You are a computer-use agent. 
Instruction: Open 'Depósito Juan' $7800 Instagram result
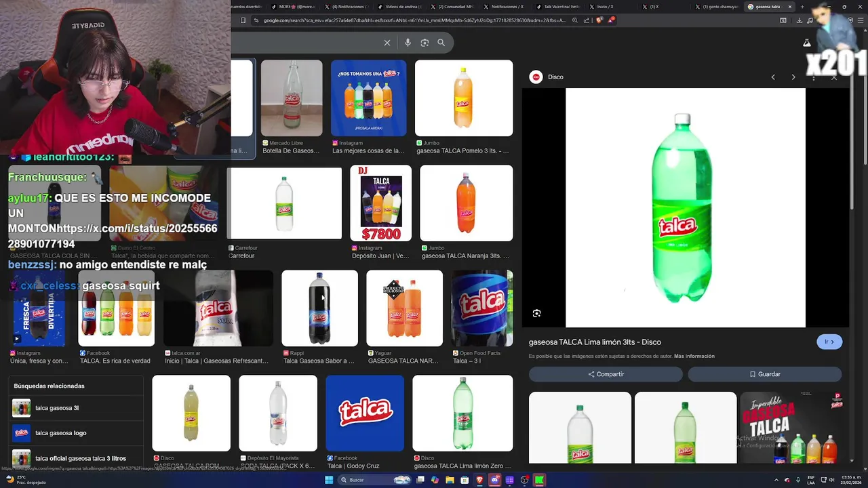(x=380, y=212)
